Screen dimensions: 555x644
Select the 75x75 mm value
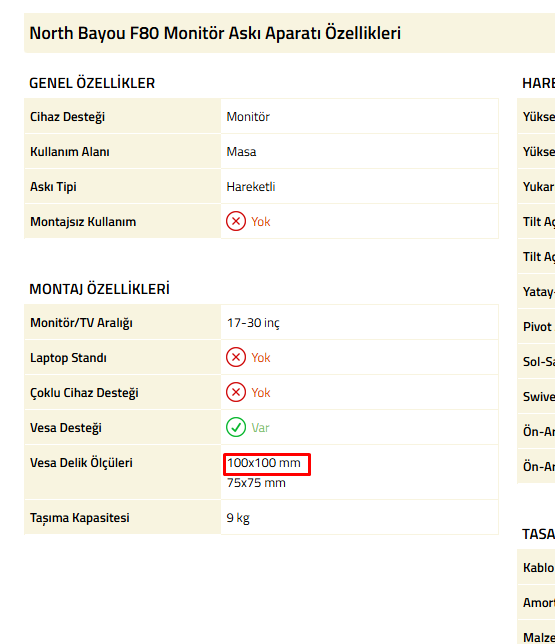coord(256,483)
